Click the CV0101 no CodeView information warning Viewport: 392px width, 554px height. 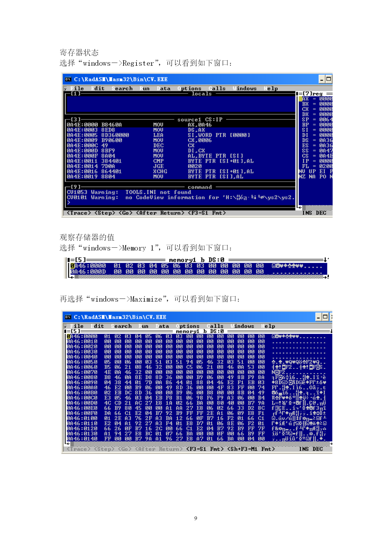click(x=181, y=197)
